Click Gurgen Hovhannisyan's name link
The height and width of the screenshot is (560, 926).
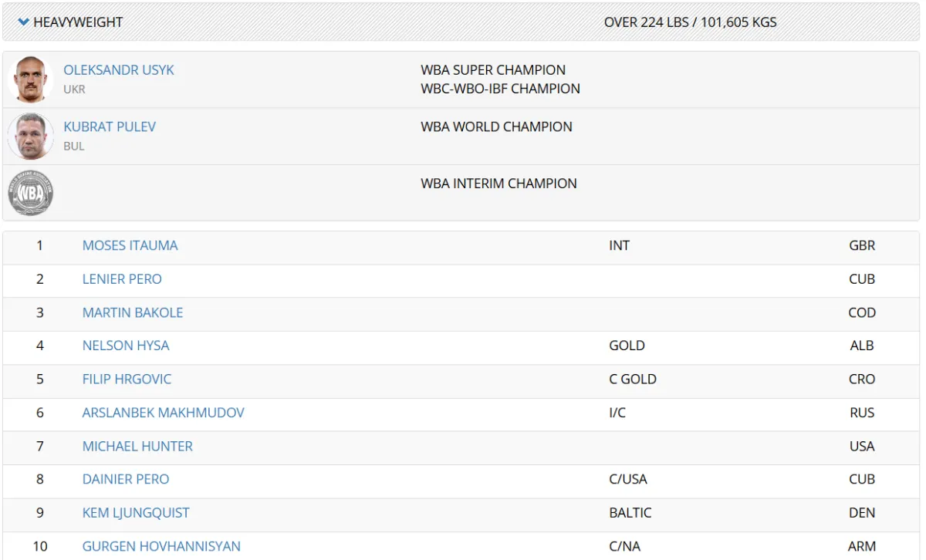161,546
